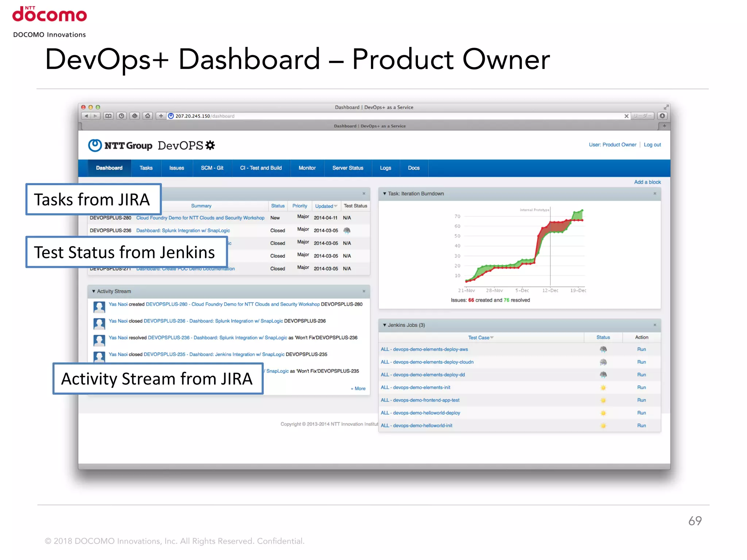Open CI - Test and Build tab
The image size is (747, 560).
click(x=261, y=168)
